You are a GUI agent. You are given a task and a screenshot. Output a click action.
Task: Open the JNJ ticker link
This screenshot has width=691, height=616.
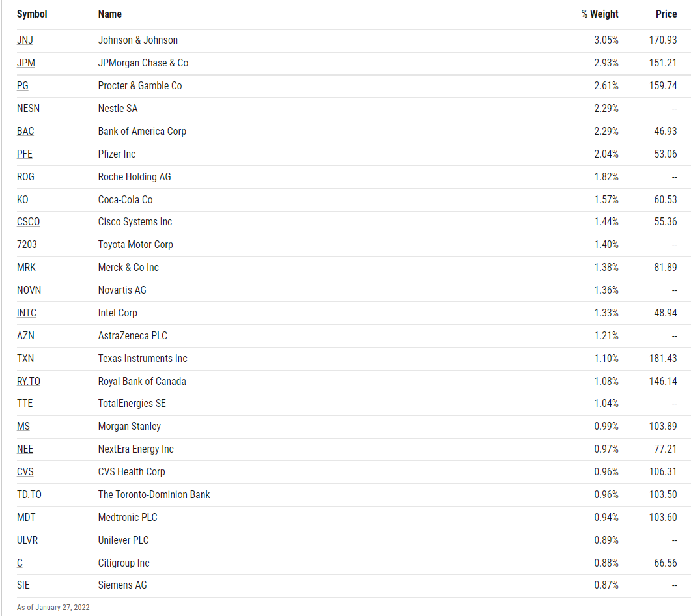click(x=25, y=40)
